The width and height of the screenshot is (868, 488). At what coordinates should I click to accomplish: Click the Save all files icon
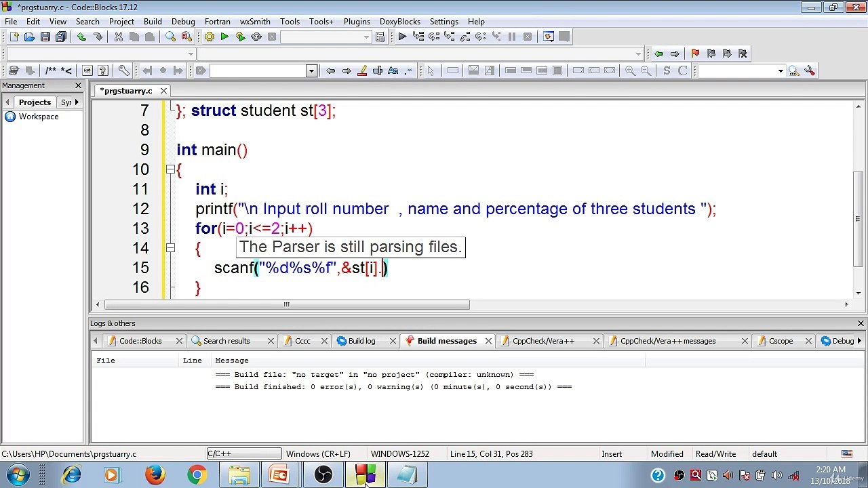coord(61,37)
